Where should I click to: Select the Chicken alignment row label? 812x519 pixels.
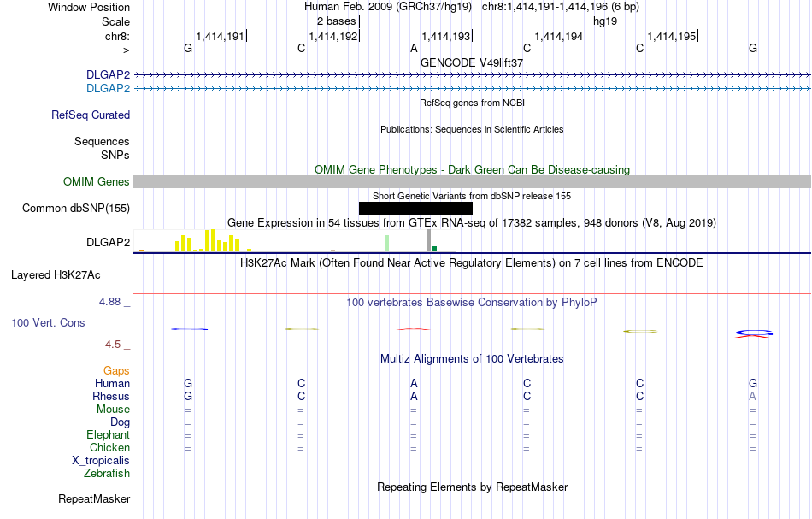109,447
